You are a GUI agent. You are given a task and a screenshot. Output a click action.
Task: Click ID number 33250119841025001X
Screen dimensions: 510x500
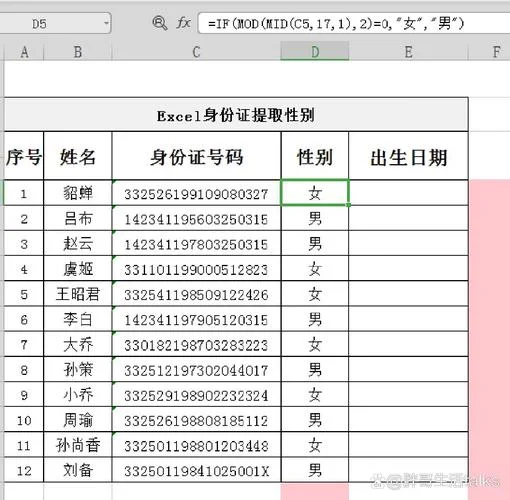pos(196,471)
